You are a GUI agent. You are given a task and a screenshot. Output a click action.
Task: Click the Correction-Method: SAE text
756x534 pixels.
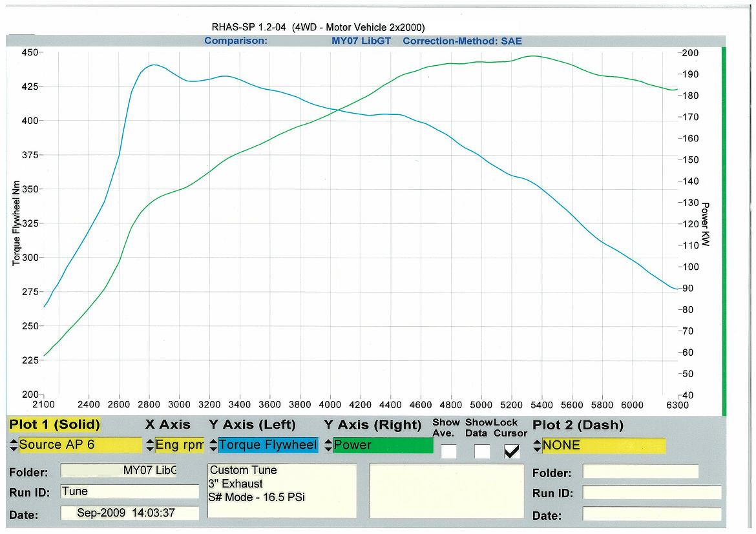pyautogui.click(x=463, y=41)
